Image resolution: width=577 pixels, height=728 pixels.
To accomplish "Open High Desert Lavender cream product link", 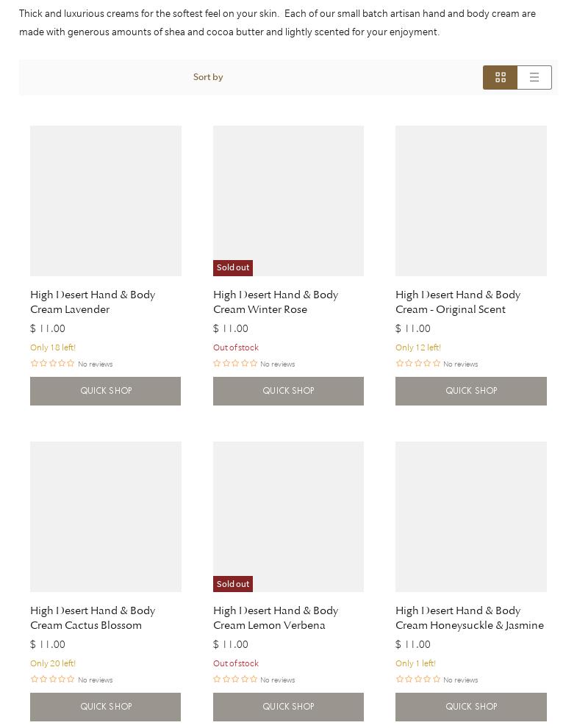I will [x=93, y=302].
